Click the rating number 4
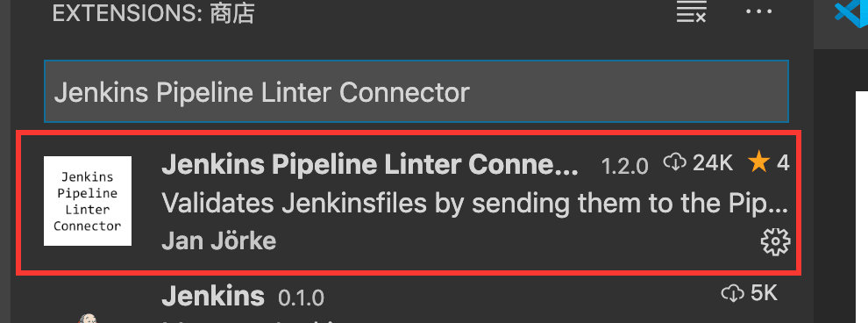868x323 pixels. 783,163
